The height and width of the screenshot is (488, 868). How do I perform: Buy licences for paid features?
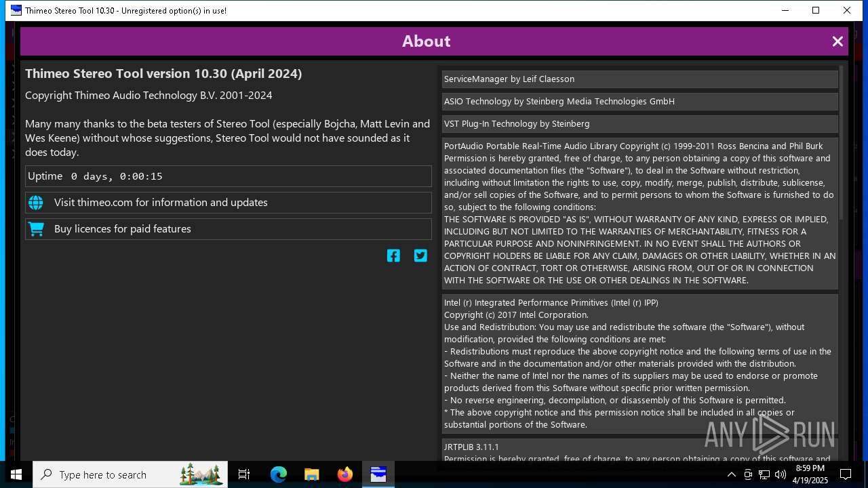tap(229, 229)
